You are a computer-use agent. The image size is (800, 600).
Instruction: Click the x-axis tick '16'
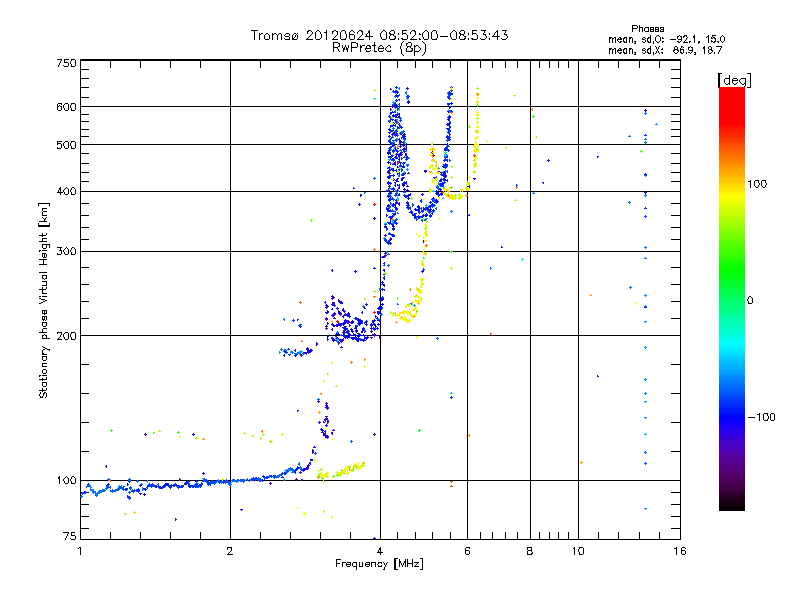point(680,551)
